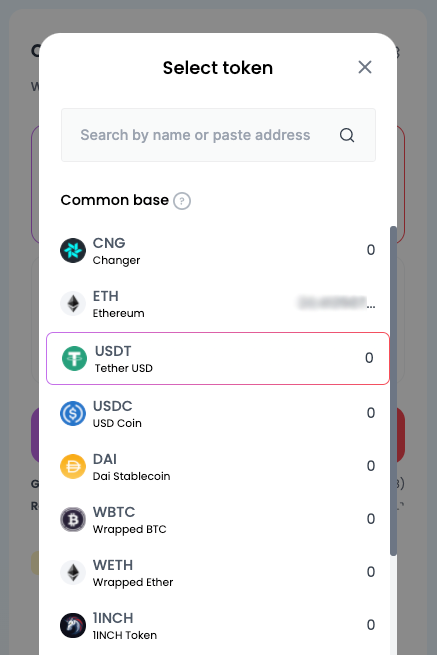
Task: Select the Changer token name text
Action: (x=117, y=260)
